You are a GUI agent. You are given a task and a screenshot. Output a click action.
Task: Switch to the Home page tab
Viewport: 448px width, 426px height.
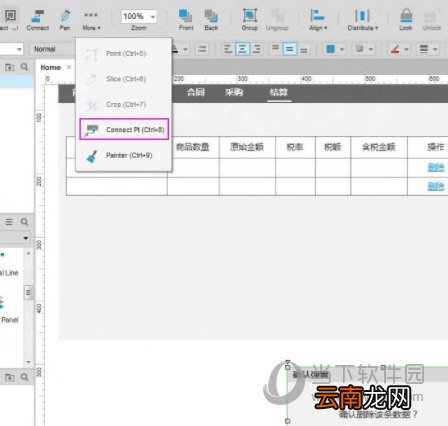(50, 68)
